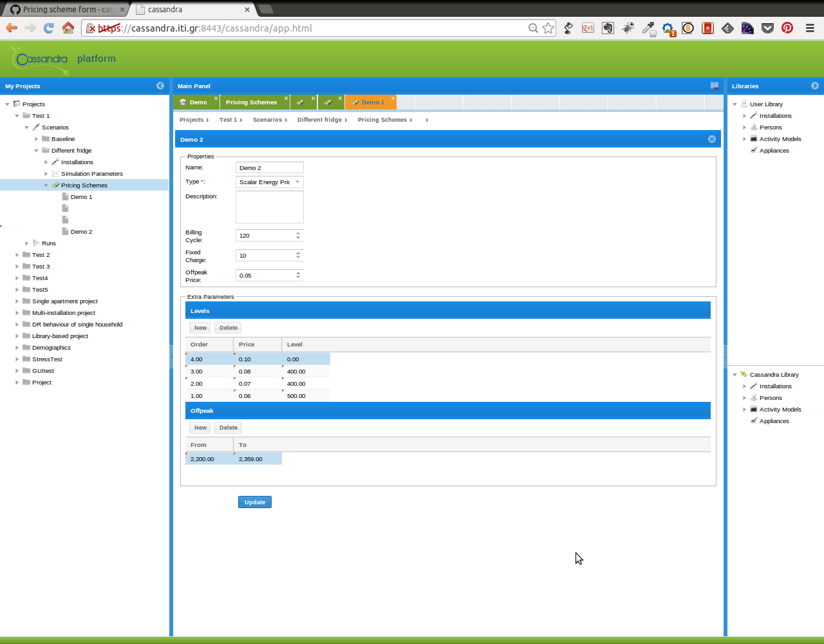This screenshot has height=644, width=824.
Task: Select Multi-installation project
Action: click(x=64, y=313)
